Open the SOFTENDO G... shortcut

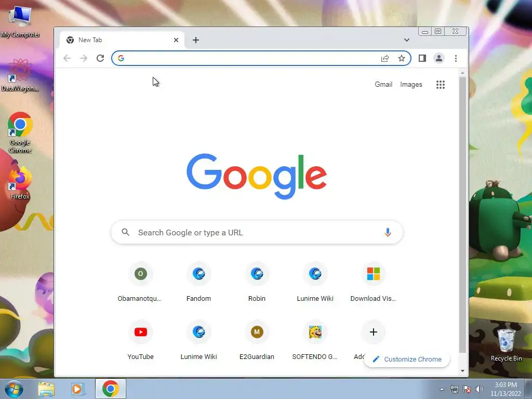315,340
